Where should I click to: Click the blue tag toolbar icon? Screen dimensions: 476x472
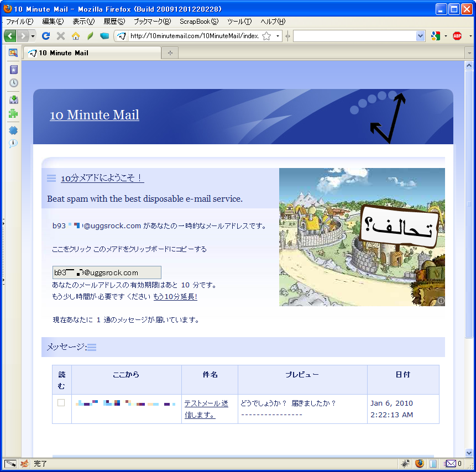tap(104, 36)
